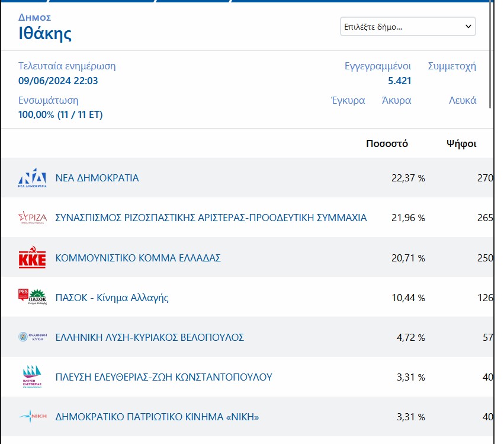
Task: Click the Ενσωμάτωση label
Action: pos(48,100)
